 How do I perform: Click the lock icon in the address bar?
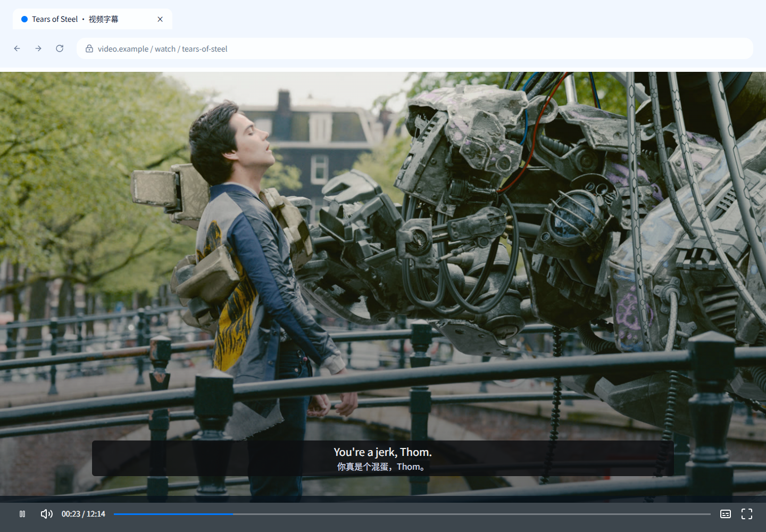(x=89, y=48)
